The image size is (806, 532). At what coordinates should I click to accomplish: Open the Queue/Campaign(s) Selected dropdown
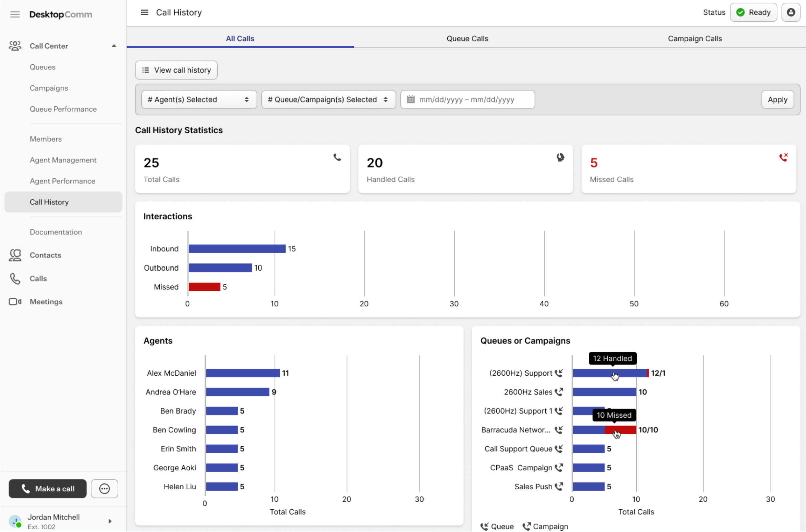[328, 100]
